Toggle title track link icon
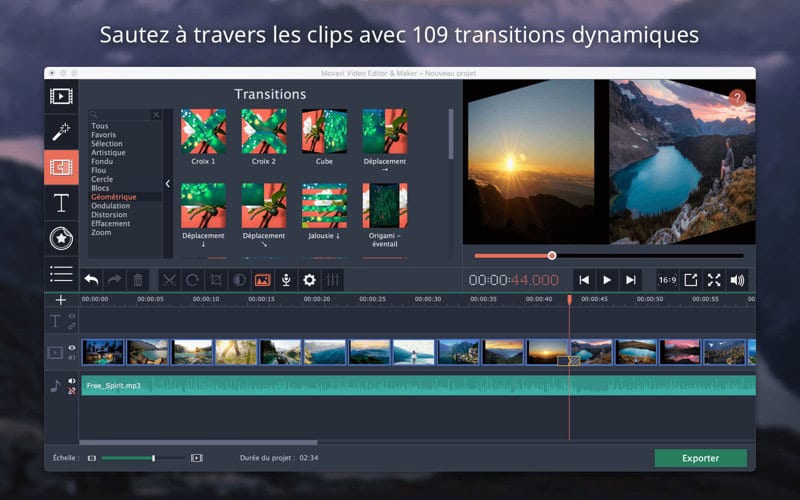 point(72,326)
